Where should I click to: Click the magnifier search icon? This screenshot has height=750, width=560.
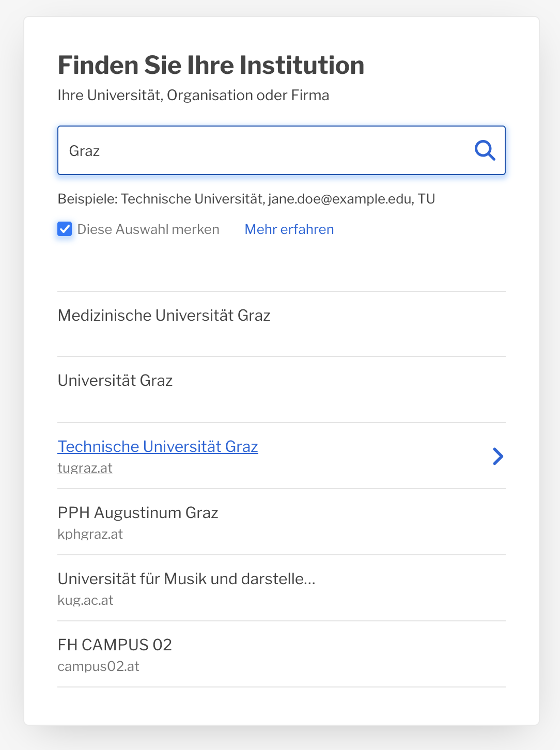(485, 150)
